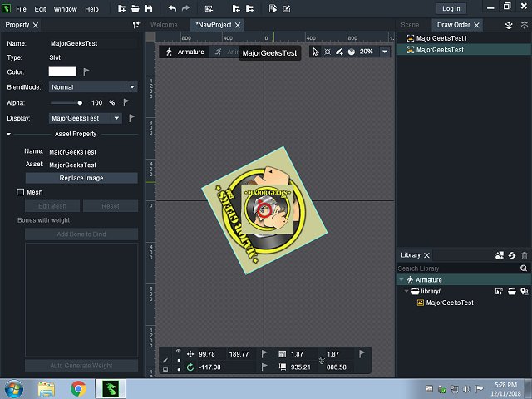Click the Replace Image button
The image size is (532, 399).
pyautogui.click(x=81, y=178)
